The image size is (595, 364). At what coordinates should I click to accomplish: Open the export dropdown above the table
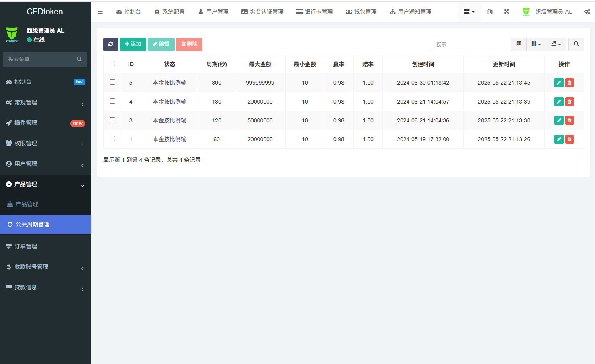pyautogui.click(x=556, y=44)
